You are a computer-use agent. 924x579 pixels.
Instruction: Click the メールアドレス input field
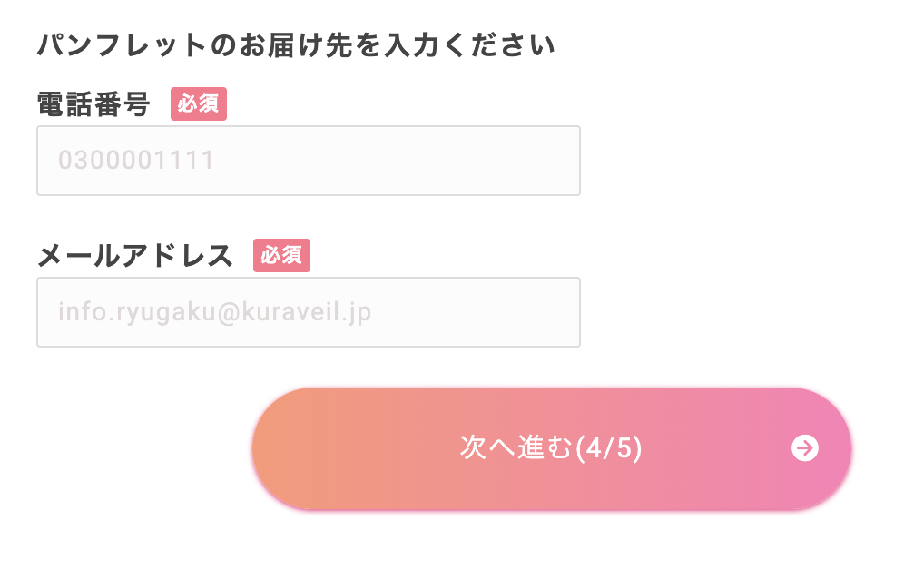pyautogui.click(x=309, y=312)
